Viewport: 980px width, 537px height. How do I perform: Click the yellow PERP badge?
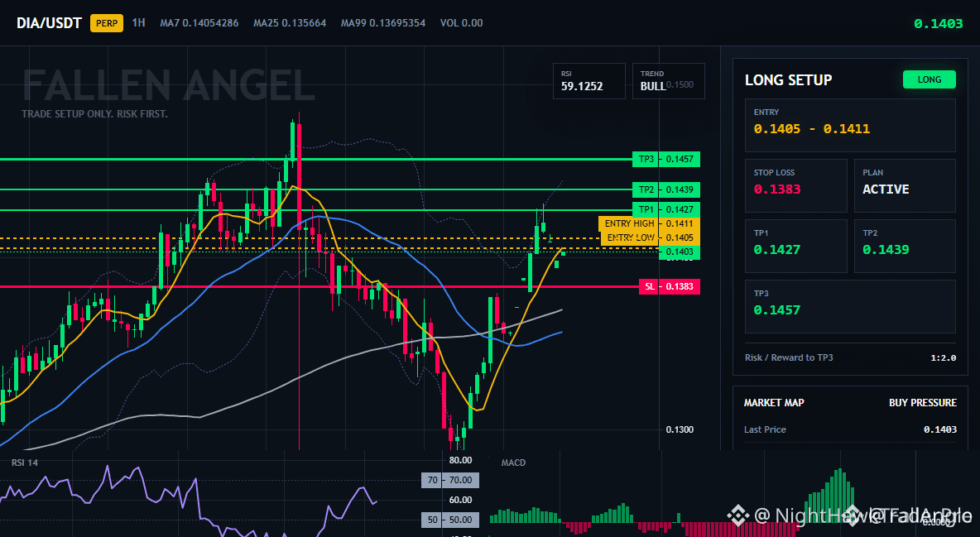point(107,23)
